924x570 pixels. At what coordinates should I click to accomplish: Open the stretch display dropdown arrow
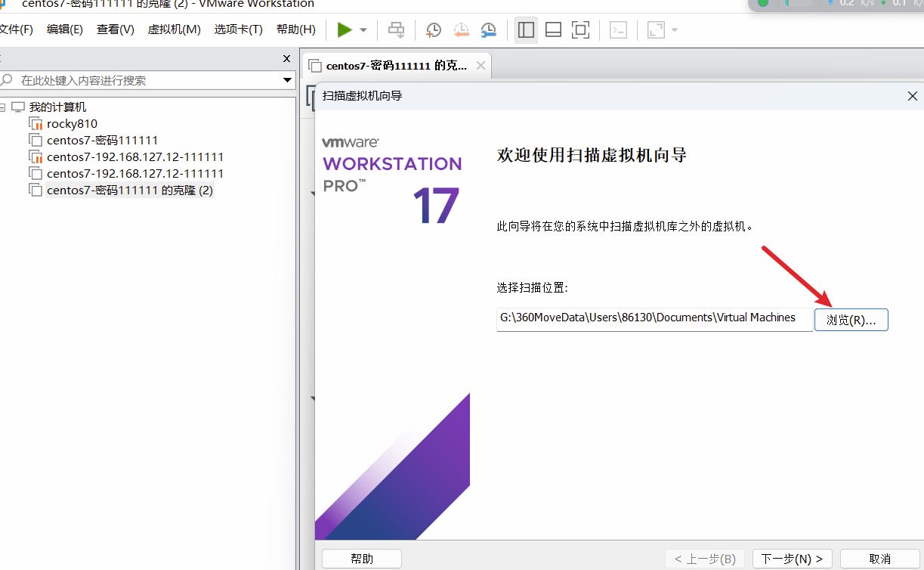click(674, 30)
